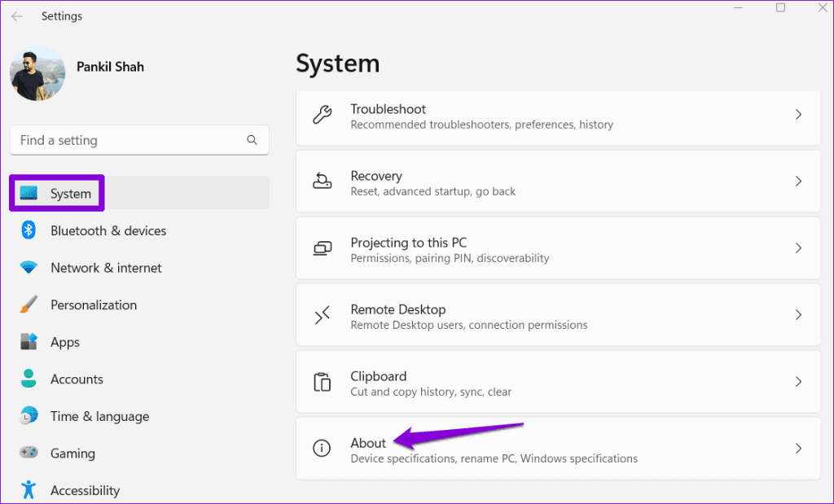Select the System tab in the sidebar

[70, 194]
